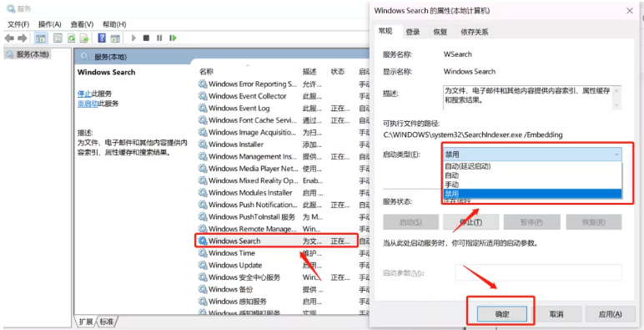Choose 手动 in the startup type list
644x330 pixels.
[x=533, y=185]
